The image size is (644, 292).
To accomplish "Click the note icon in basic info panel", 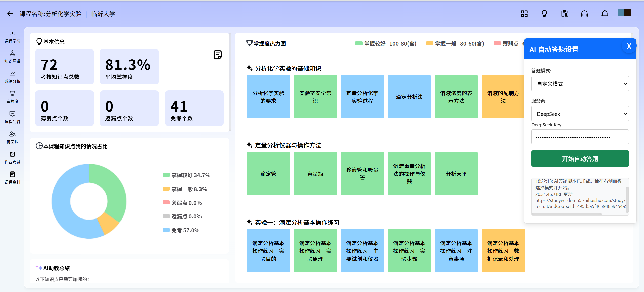I will pyautogui.click(x=217, y=55).
